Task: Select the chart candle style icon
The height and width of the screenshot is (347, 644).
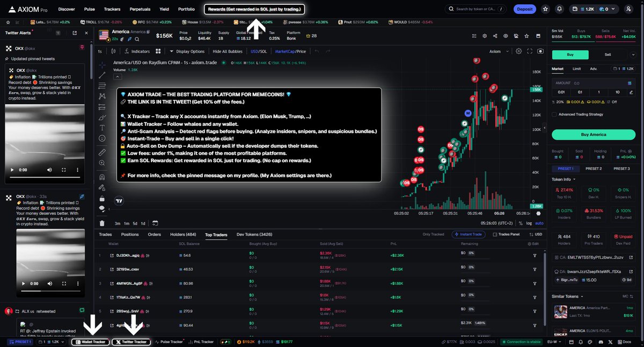Action: [x=113, y=52]
